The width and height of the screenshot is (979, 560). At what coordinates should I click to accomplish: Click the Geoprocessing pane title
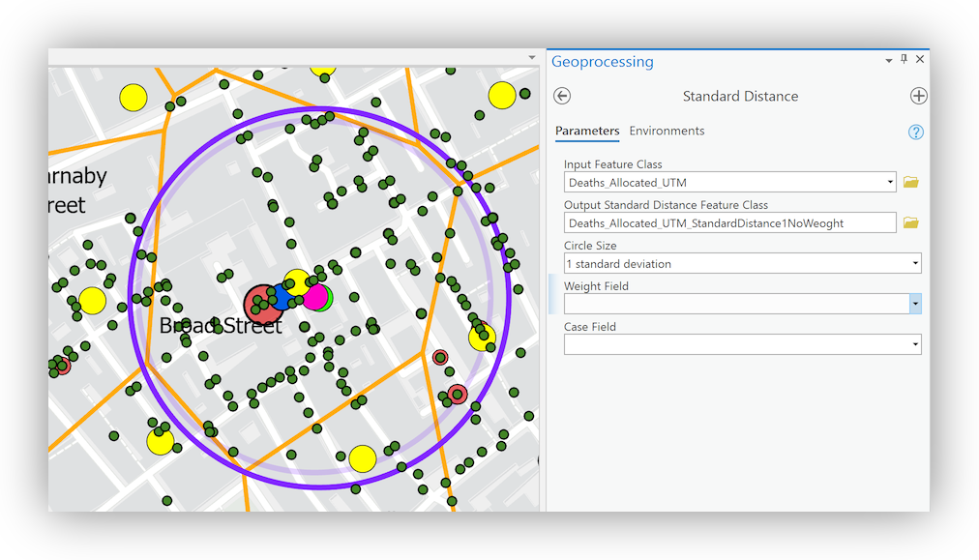point(603,62)
